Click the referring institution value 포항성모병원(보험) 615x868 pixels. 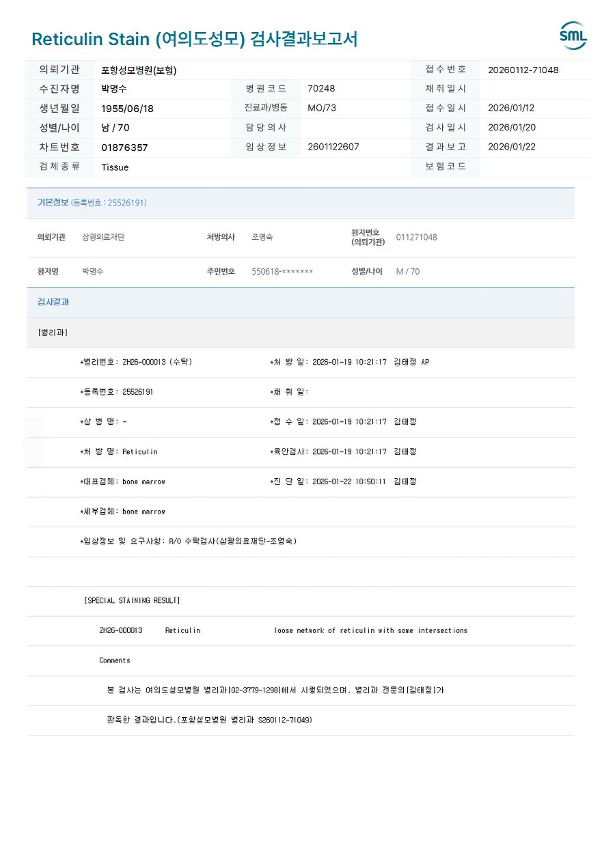(139, 70)
